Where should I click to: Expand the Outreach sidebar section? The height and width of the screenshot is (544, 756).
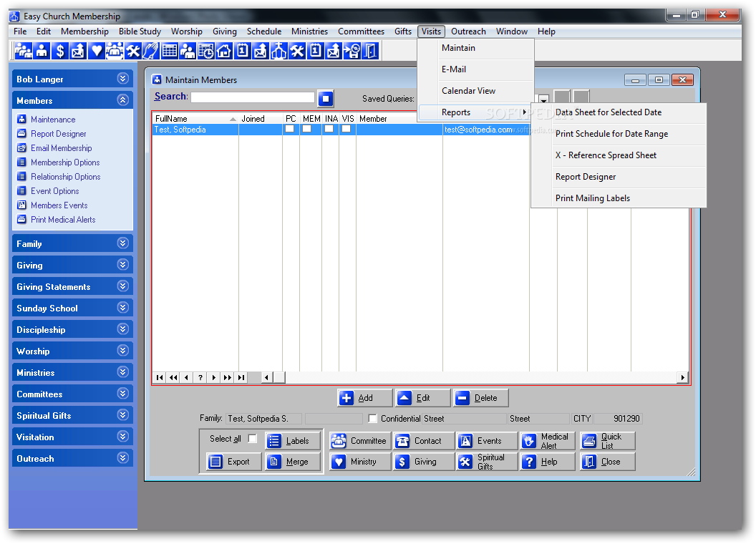point(123,458)
